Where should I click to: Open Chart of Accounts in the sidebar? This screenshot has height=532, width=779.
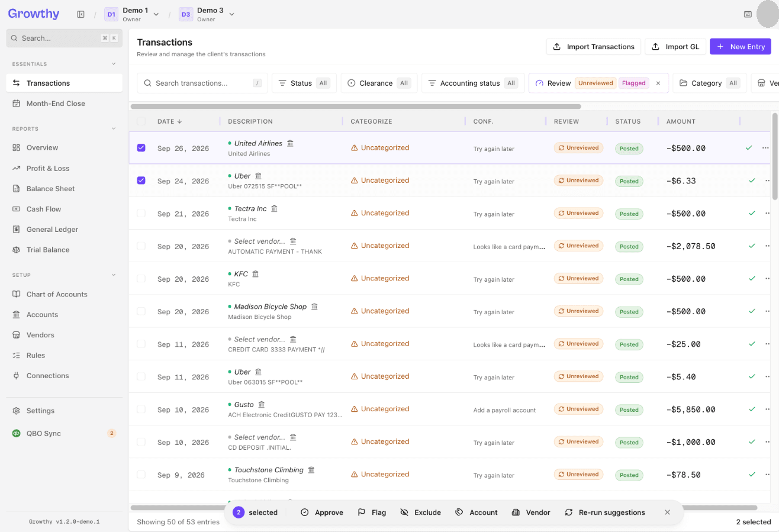64,294
